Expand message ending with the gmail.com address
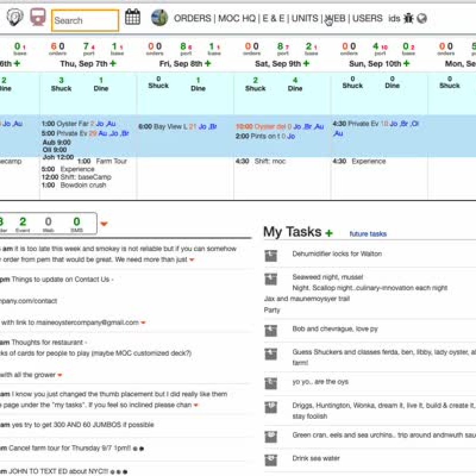Screen dimensions: 476x476 point(143,322)
